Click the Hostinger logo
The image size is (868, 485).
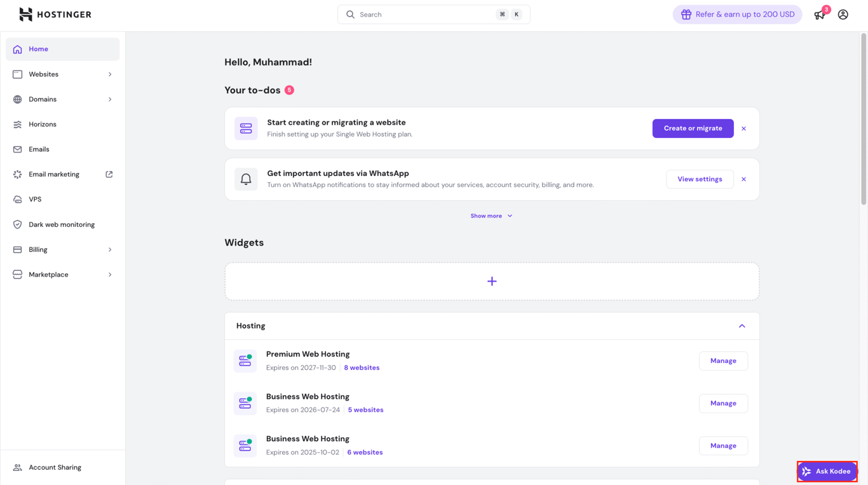click(x=55, y=14)
